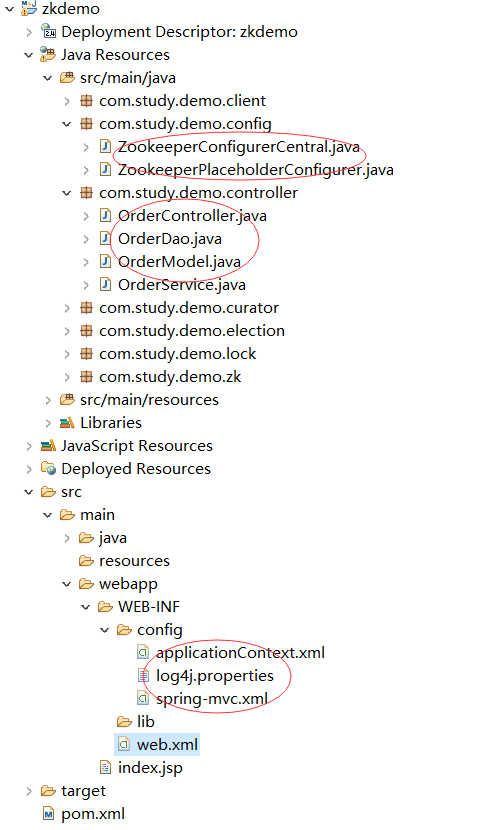Collapse the WEB-INF folder
The height and width of the screenshot is (830, 489).
(86, 607)
